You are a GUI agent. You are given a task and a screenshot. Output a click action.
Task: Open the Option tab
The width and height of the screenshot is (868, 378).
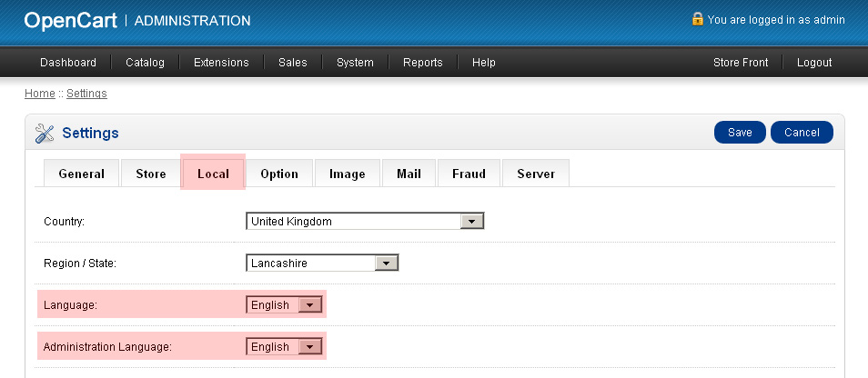tap(279, 174)
